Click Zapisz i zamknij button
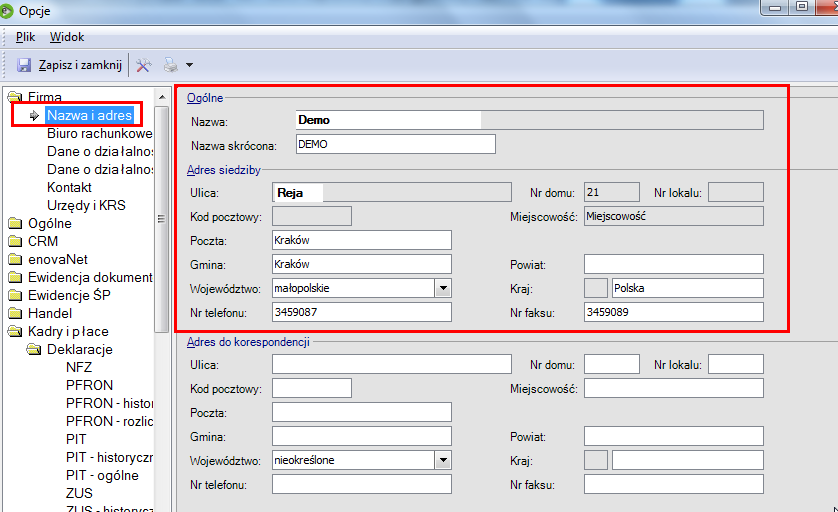Image resolution: width=838 pixels, height=512 pixels. [x=80, y=65]
